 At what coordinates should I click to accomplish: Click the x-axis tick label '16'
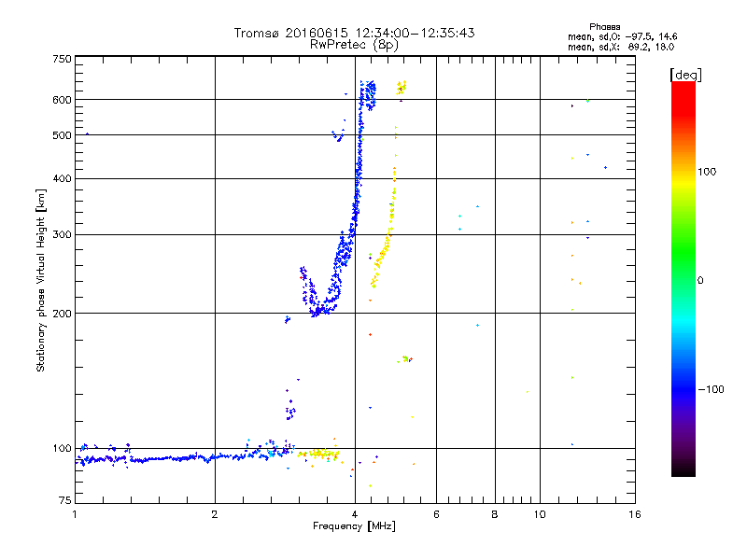tap(635, 514)
